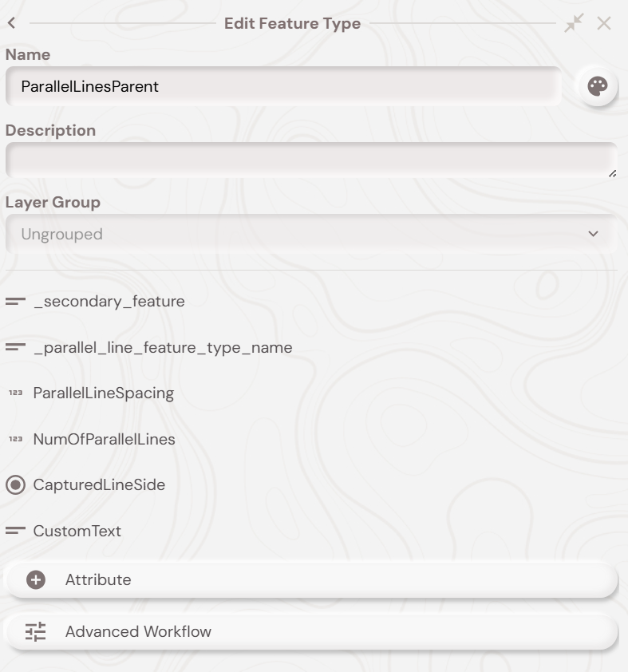Viewport: 628px width, 672px height.
Task: Click the collapse panel arrows icon
Action: pos(574,24)
